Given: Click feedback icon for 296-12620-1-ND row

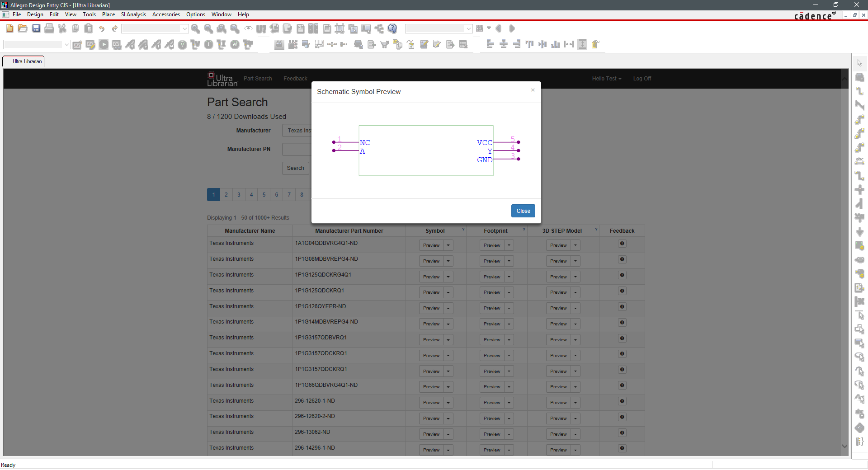Looking at the screenshot, I should [x=622, y=401].
